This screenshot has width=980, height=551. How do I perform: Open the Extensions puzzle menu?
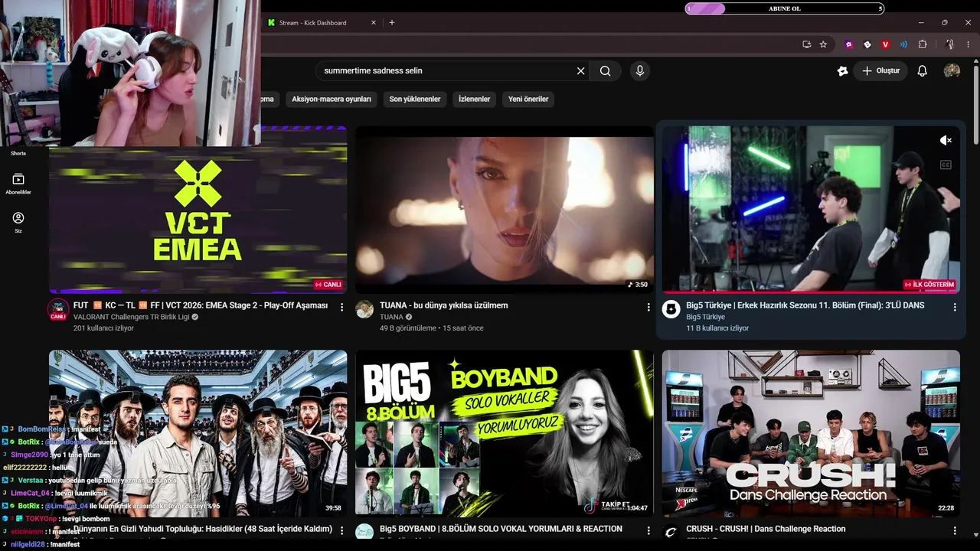coord(922,44)
